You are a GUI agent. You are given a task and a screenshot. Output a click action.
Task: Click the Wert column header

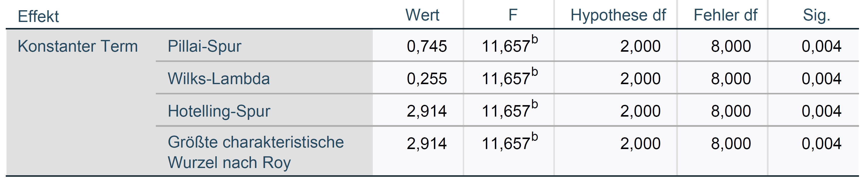[x=422, y=15]
